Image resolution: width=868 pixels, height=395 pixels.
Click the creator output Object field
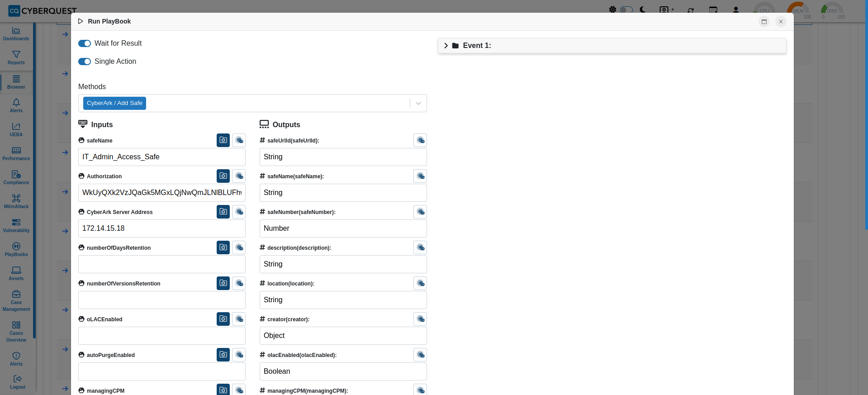pyautogui.click(x=343, y=336)
